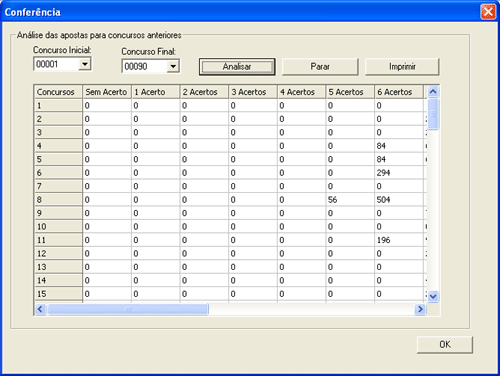Select row header for concurso 15
500x376 pixels.
59,294
